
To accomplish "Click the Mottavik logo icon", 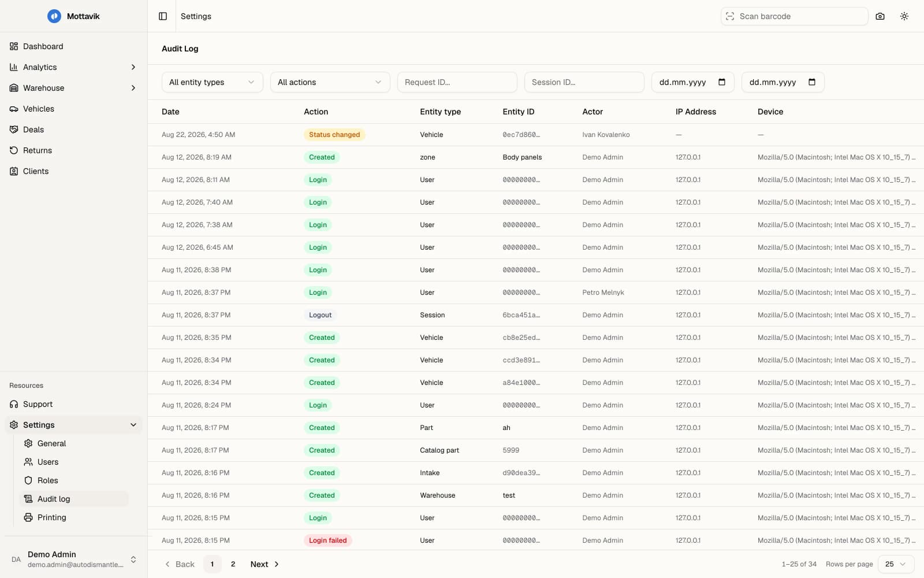I will click(54, 16).
